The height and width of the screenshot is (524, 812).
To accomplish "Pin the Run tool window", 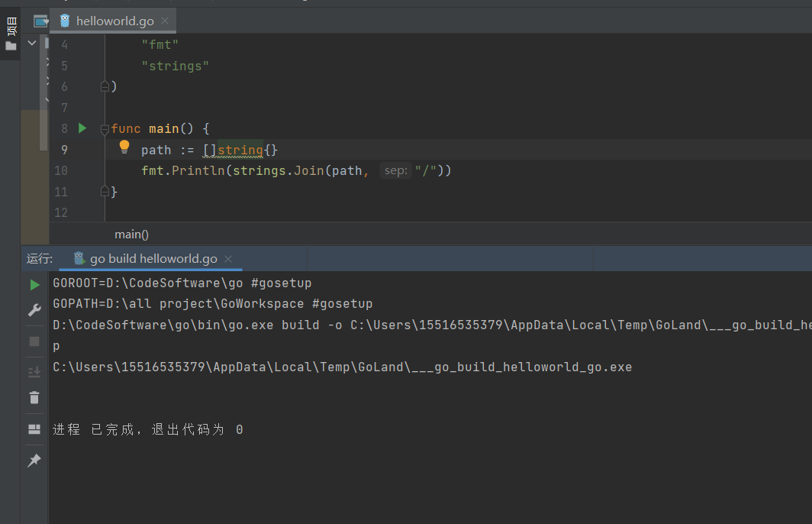I will (34, 459).
